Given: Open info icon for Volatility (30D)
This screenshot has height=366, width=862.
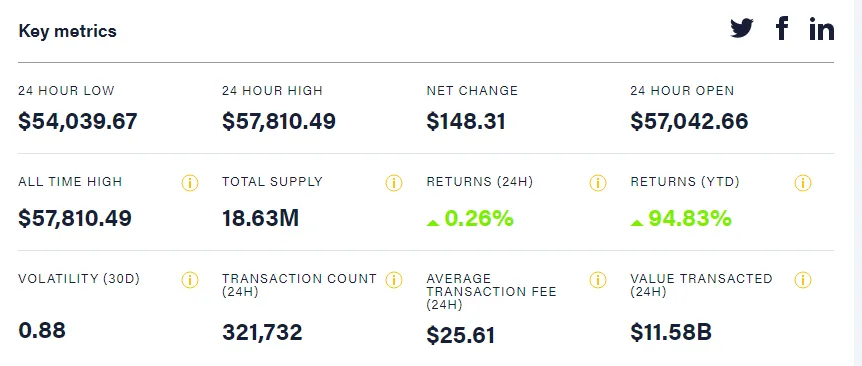Looking at the screenshot, I should click(190, 280).
